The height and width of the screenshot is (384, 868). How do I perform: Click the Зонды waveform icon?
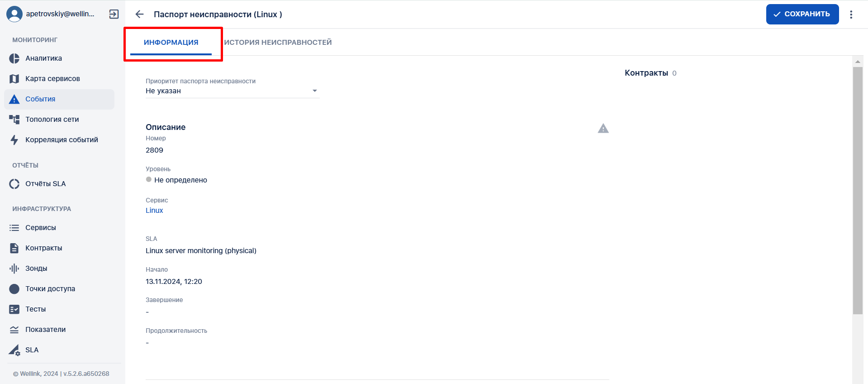click(14, 269)
